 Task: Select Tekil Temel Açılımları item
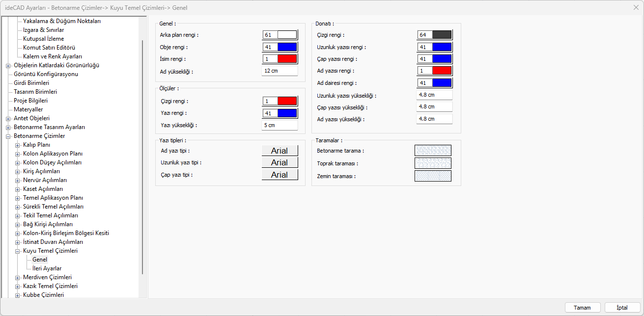pyautogui.click(x=51, y=215)
